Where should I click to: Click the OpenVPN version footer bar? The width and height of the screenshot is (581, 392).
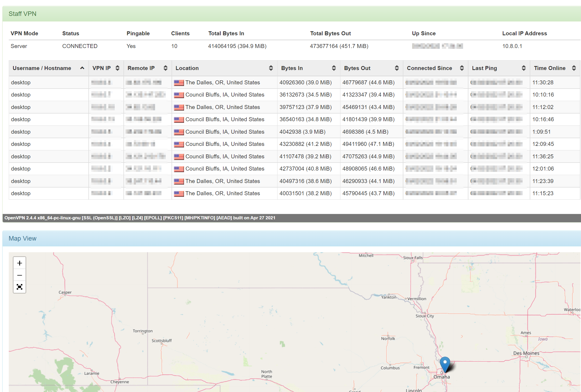pos(140,218)
